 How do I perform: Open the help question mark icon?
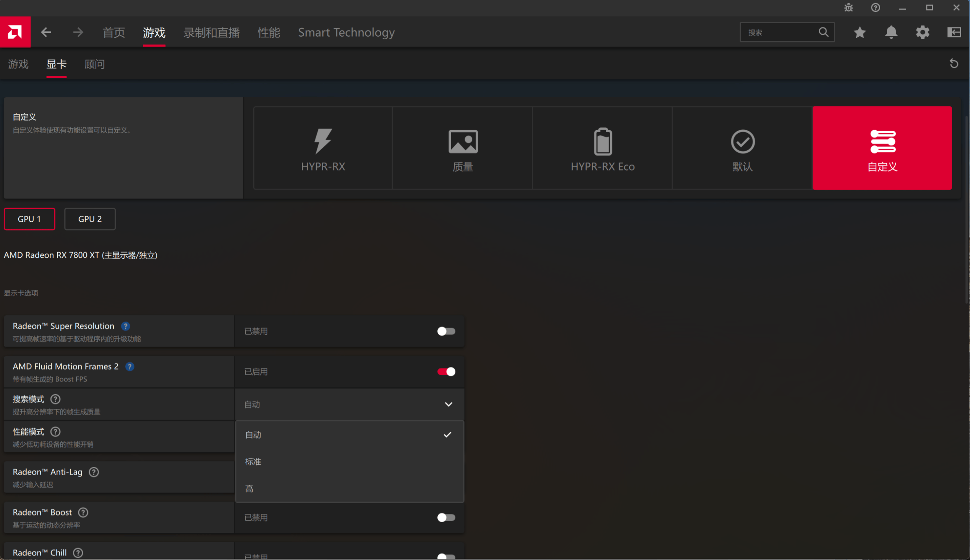tap(876, 8)
